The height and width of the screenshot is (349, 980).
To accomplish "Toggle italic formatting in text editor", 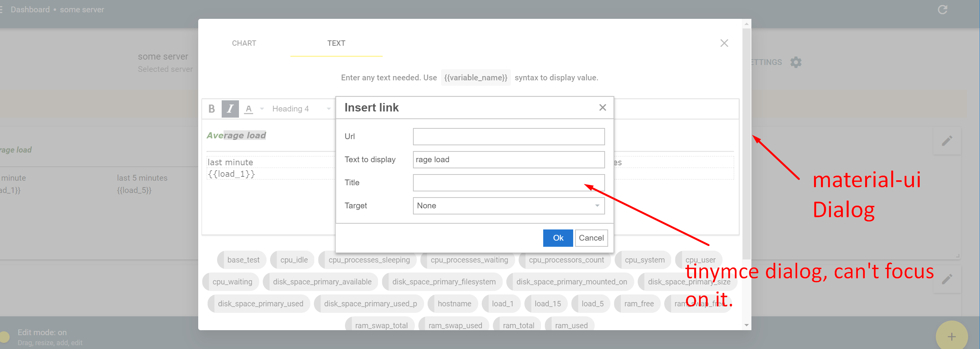I will (230, 108).
